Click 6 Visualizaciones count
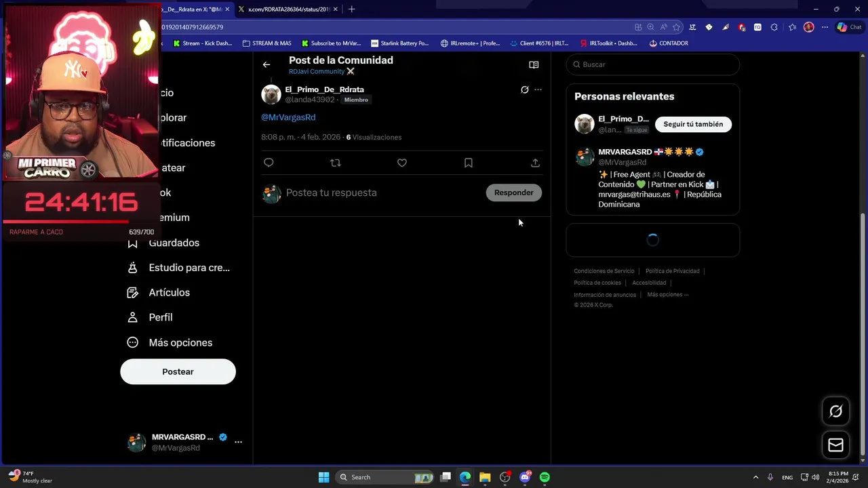Viewport: 868px width, 488px height. (x=374, y=137)
